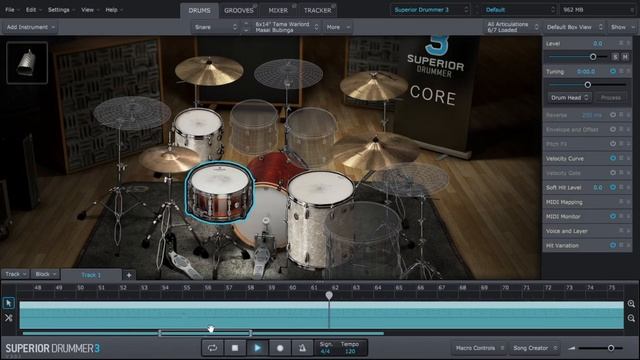Enable the Reverse power toggle
The width and height of the screenshot is (640, 360).
613,115
